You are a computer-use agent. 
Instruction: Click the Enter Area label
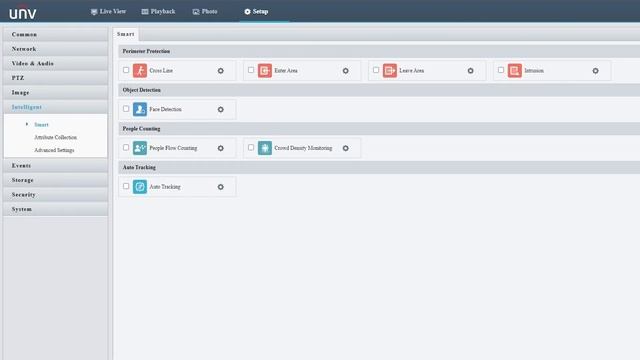286,71
